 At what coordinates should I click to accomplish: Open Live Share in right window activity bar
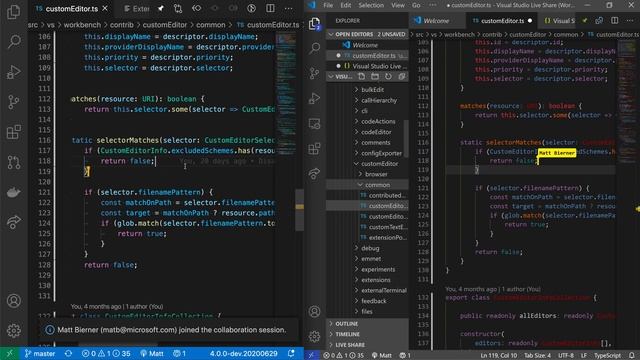314,174
